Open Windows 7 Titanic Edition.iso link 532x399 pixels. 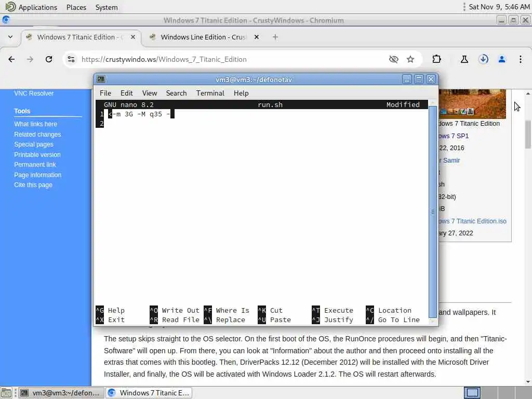click(x=473, y=221)
